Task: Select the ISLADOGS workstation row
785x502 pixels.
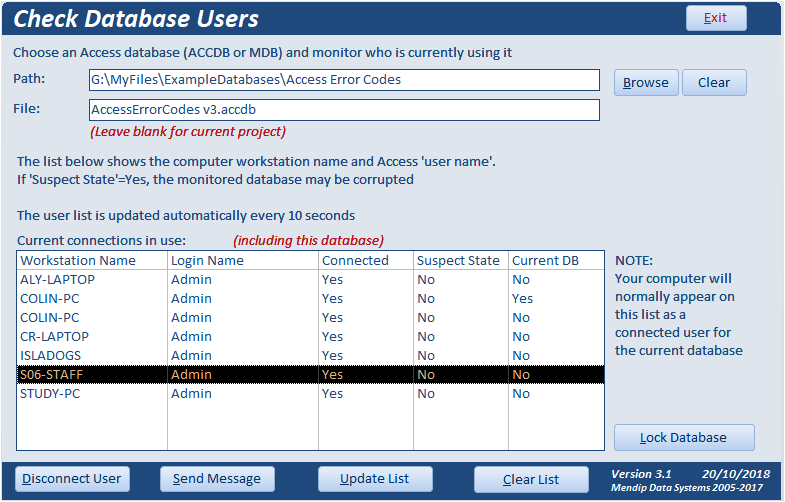Action: point(310,356)
